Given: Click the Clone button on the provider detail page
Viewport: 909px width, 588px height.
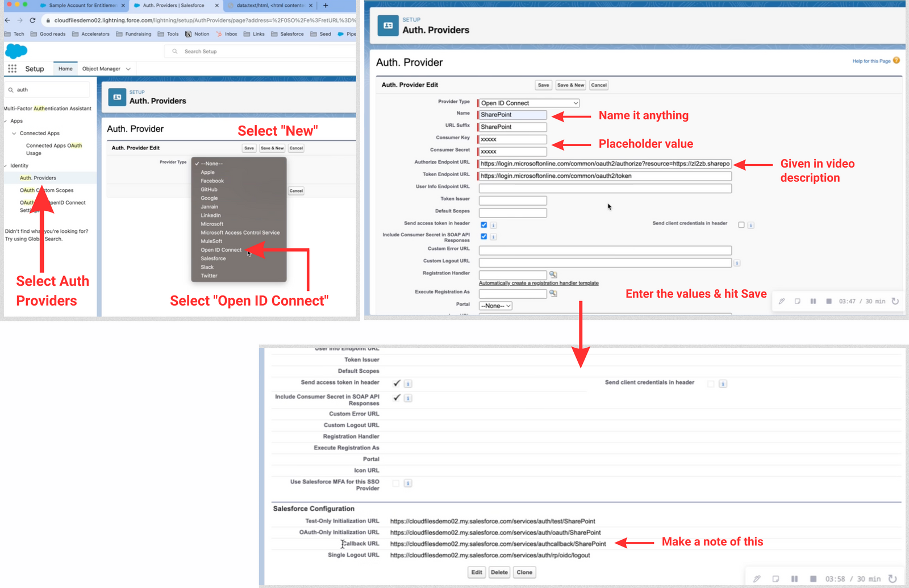Looking at the screenshot, I should point(524,572).
